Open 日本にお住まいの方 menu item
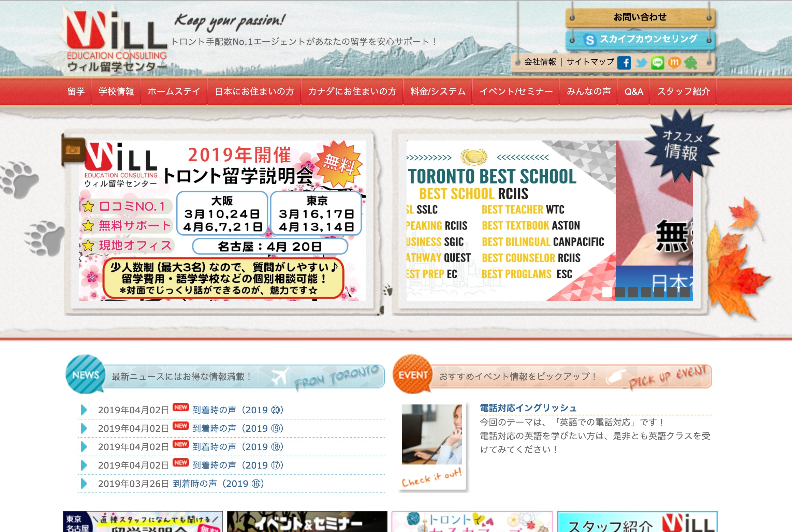The image size is (792, 532). tap(254, 91)
